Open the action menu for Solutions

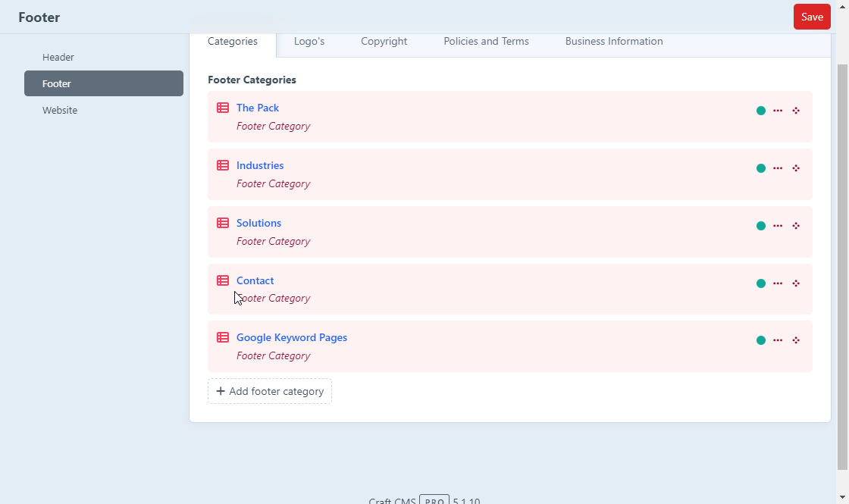(778, 225)
